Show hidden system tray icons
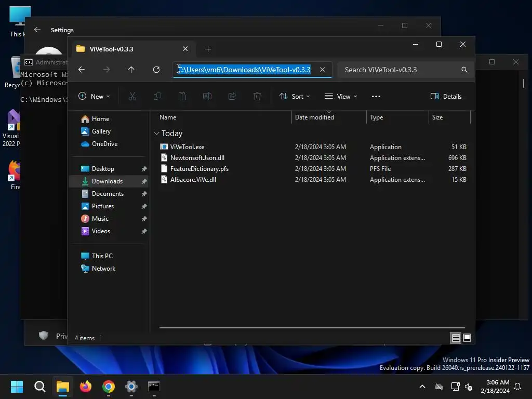532x399 pixels. coord(422,387)
